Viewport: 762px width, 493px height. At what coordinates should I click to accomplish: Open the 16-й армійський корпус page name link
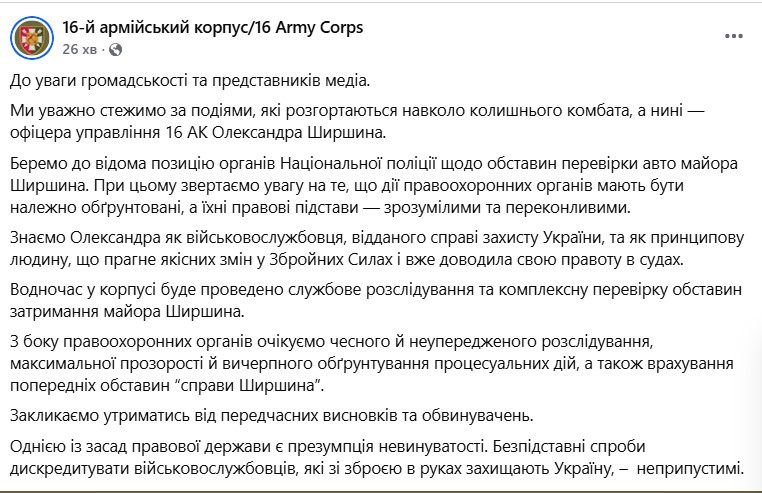tap(212, 27)
